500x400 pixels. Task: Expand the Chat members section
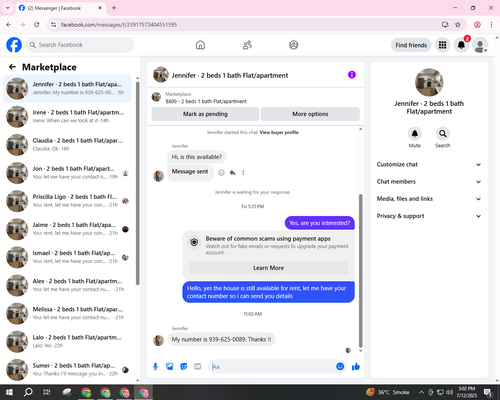click(429, 182)
